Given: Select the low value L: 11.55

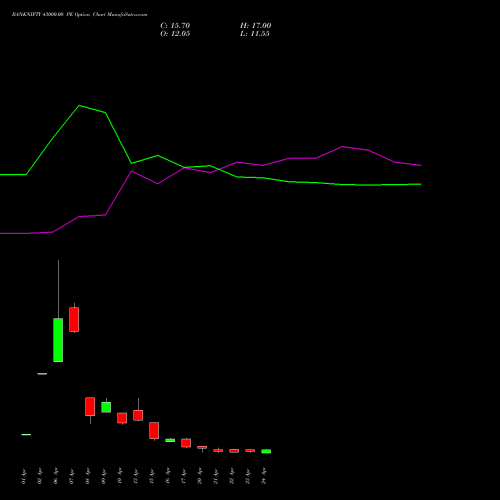Looking at the screenshot, I should (x=255, y=34).
